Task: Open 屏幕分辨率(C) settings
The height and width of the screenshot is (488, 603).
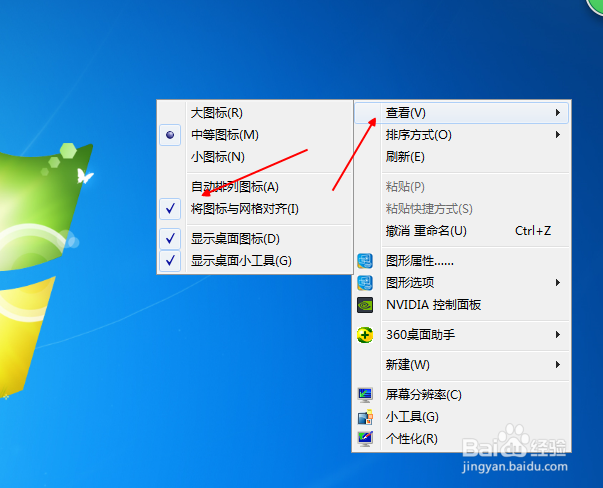Action: [461, 395]
